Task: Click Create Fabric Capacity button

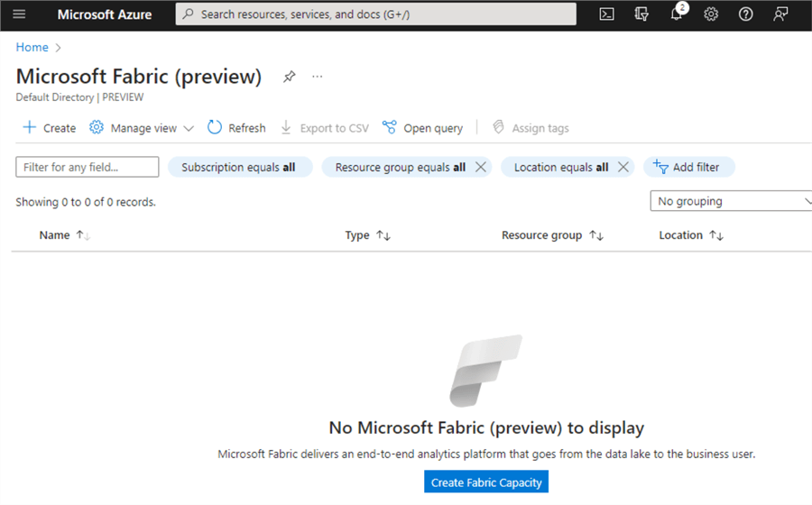Action: (486, 482)
